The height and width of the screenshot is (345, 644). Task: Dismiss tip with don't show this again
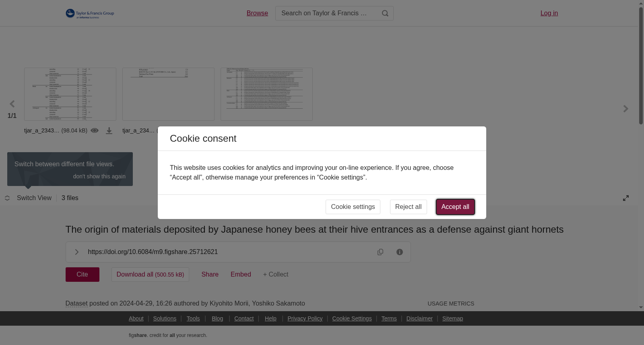99,176
